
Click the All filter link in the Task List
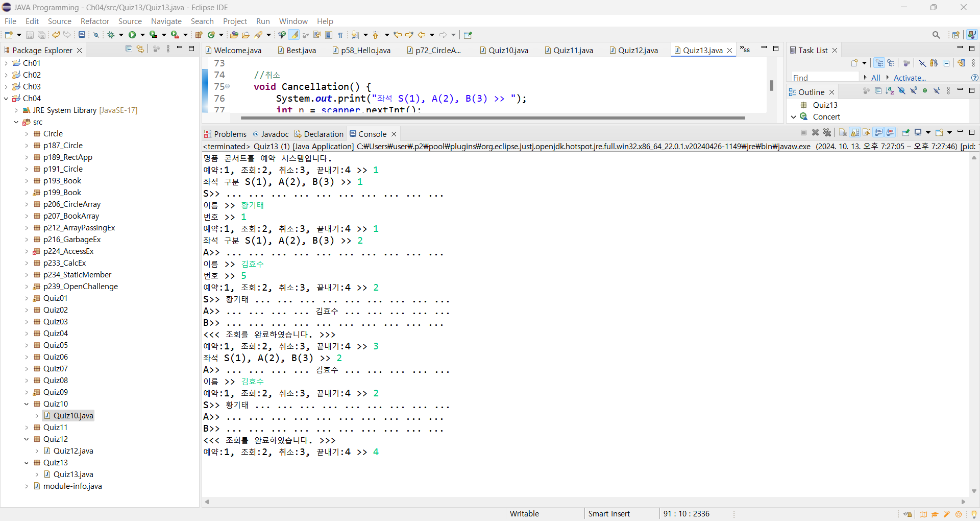click(876, 78)
